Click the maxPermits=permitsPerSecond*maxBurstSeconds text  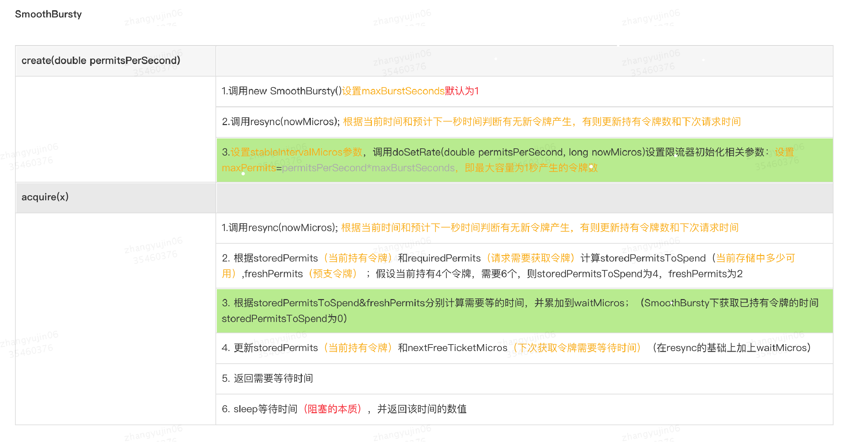coord(338,168)
